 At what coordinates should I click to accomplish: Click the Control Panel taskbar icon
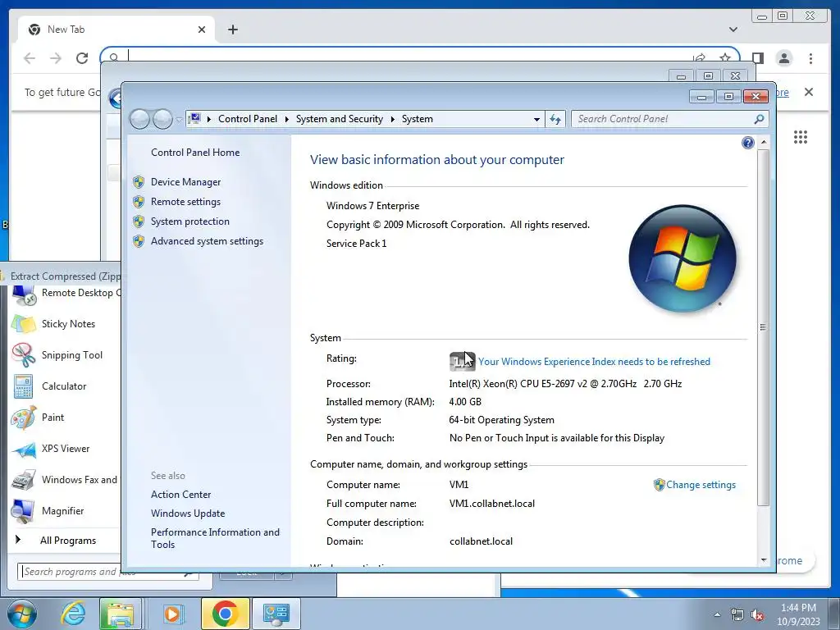pyautogui.click(x=276, y=614)
